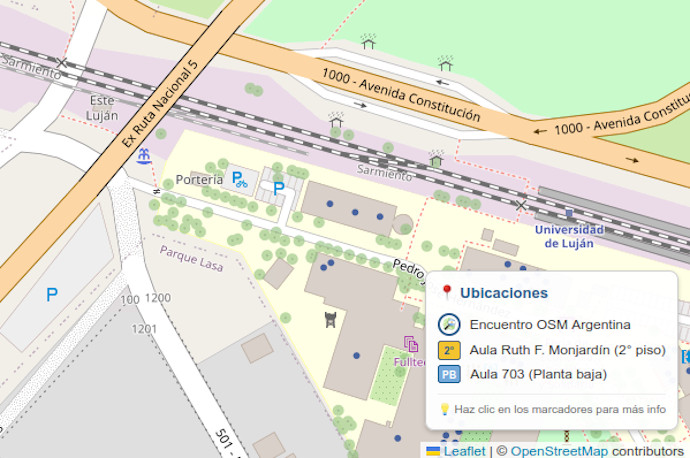This screenshot has width=690, height=458.
Task: Open the OpenStreetMap attribution link
Action: [x=559, y=451]
